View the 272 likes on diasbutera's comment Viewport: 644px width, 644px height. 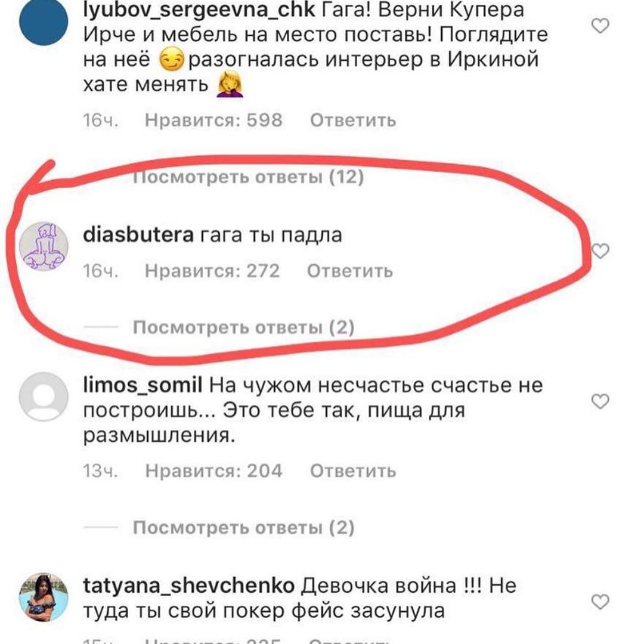212,271
